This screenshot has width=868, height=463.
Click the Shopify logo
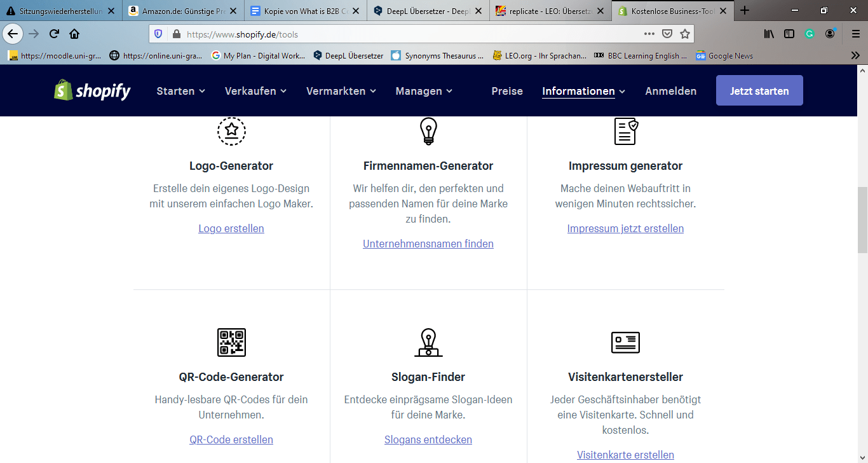point(92,91)
